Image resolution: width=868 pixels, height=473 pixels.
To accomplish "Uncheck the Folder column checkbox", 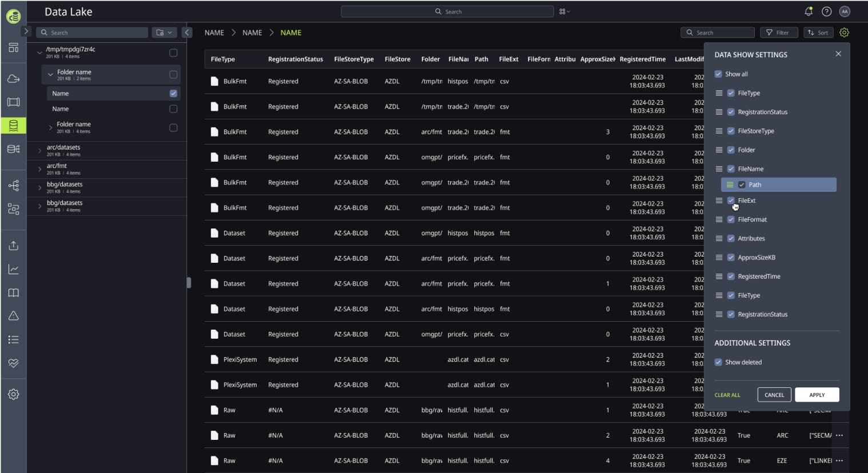I will (731, 150).
